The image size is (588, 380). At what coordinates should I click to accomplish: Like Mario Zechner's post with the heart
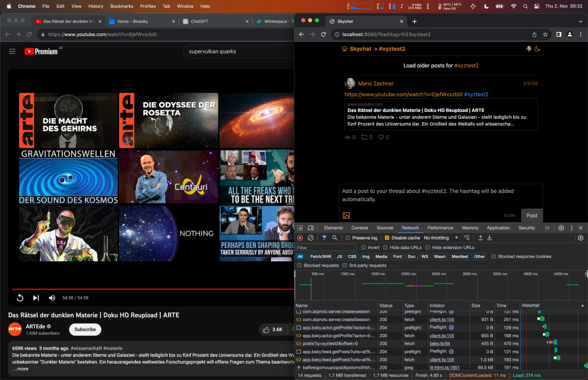tap(381, 137)
